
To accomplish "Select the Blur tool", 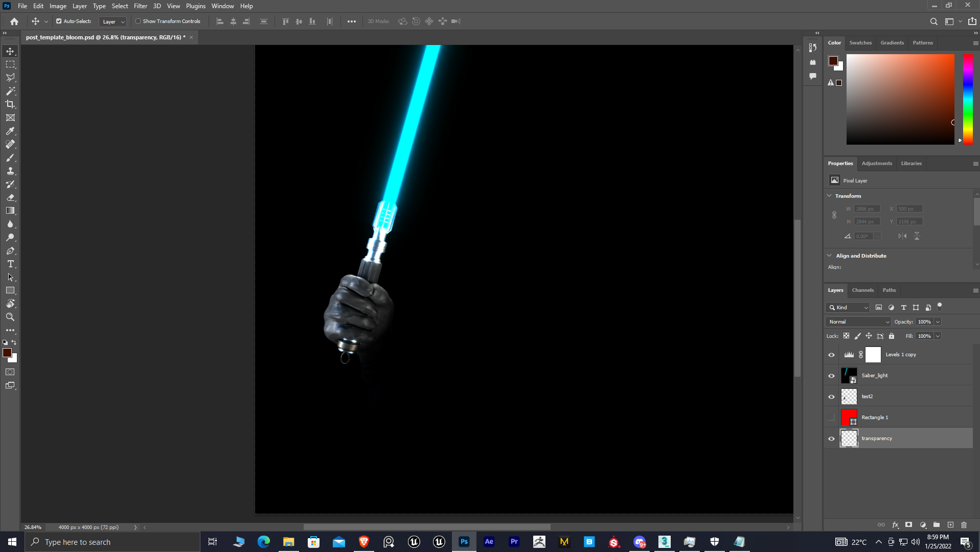I will tap(10, 224).
